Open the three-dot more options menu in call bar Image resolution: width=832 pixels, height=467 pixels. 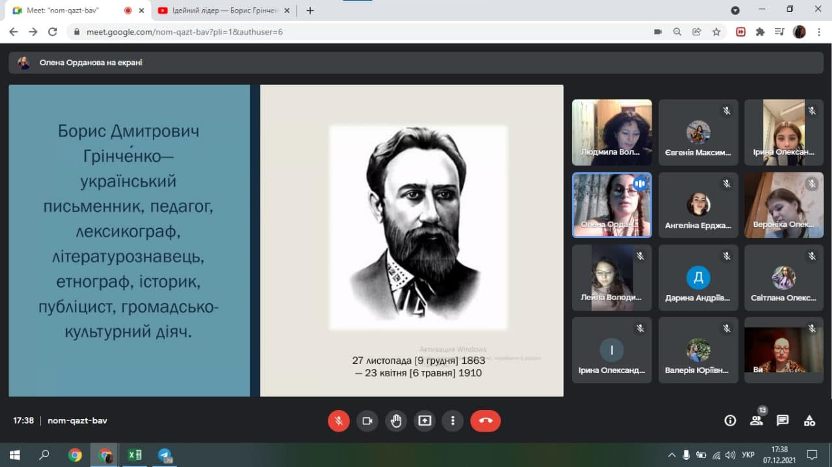coord(453,421)
